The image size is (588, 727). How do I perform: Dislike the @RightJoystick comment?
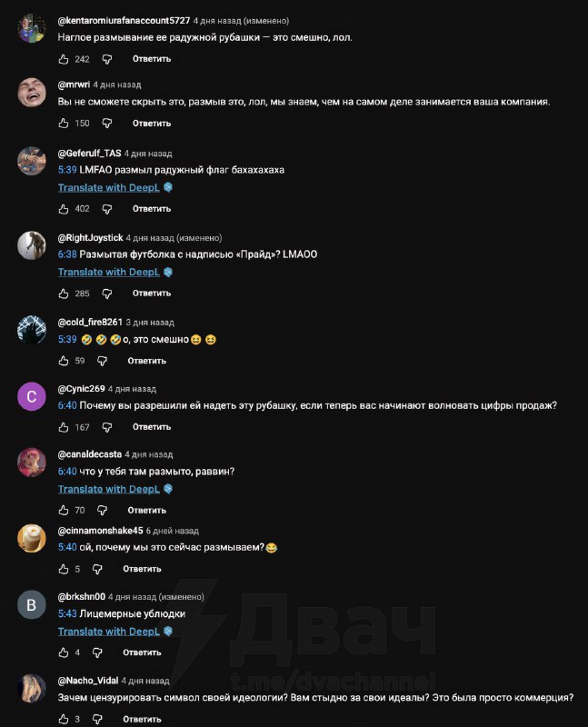pos(107,294)
